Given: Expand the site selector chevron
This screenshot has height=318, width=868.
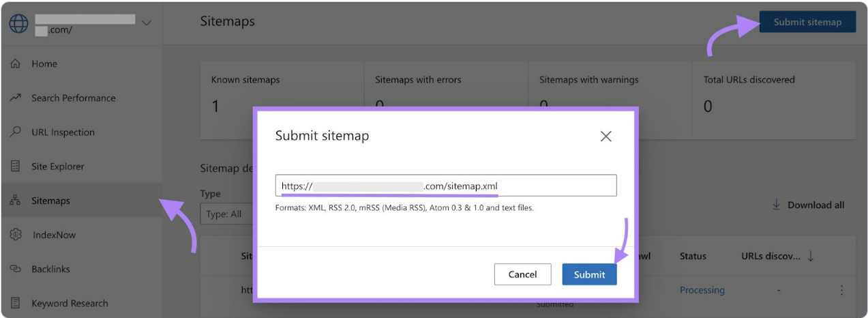Looking at the screenshot, I should pos(146,23).
